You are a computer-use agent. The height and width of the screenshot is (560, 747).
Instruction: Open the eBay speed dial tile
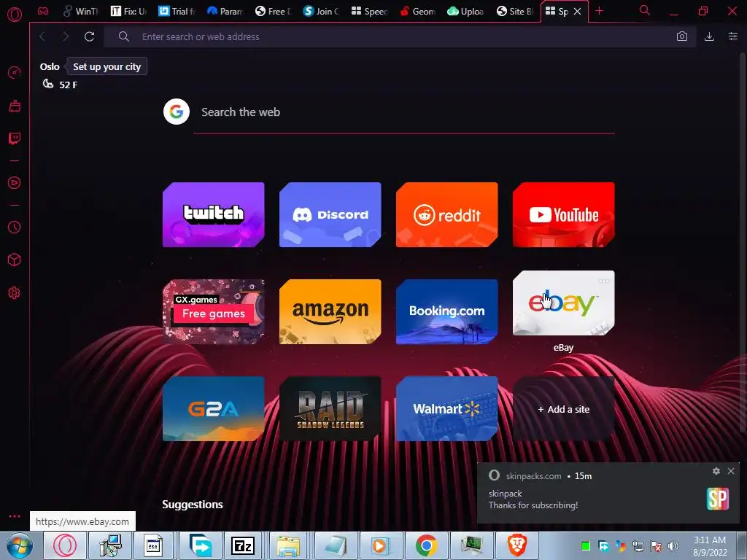(x=564, y=303)
